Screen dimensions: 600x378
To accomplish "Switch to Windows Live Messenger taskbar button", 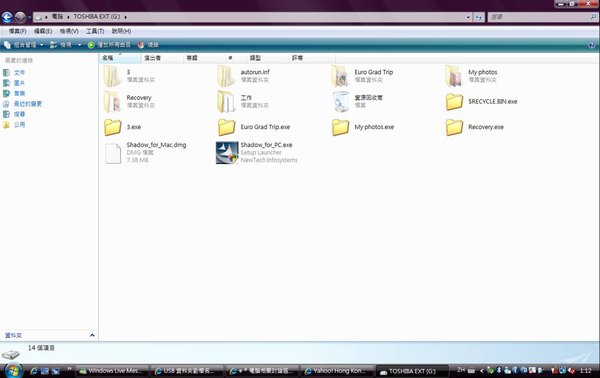I will 112,371.
